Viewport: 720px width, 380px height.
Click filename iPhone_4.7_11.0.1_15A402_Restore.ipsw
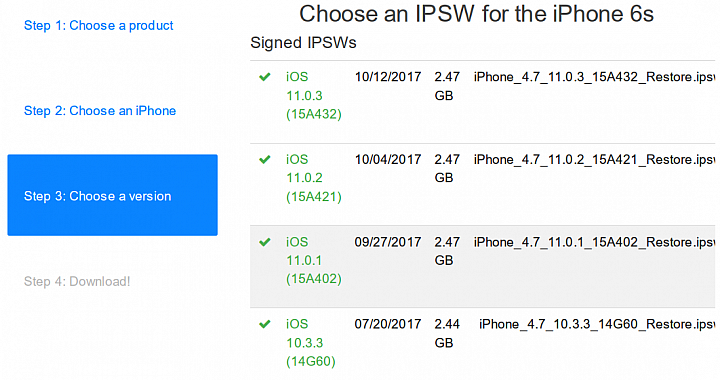pos(594,242)
